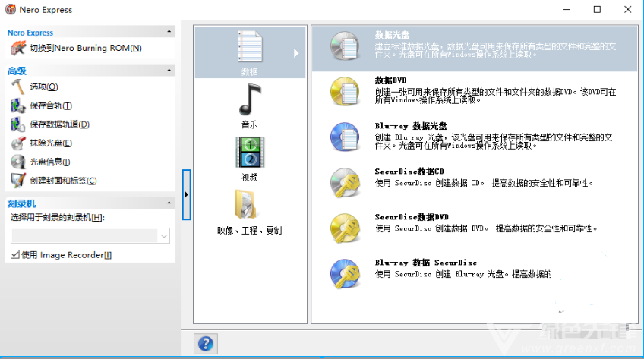Image resolution: width=644 pixels, height=359 pixels.
Task: Click the 刻录机 section heading
Action: click(x=22, y=203)
